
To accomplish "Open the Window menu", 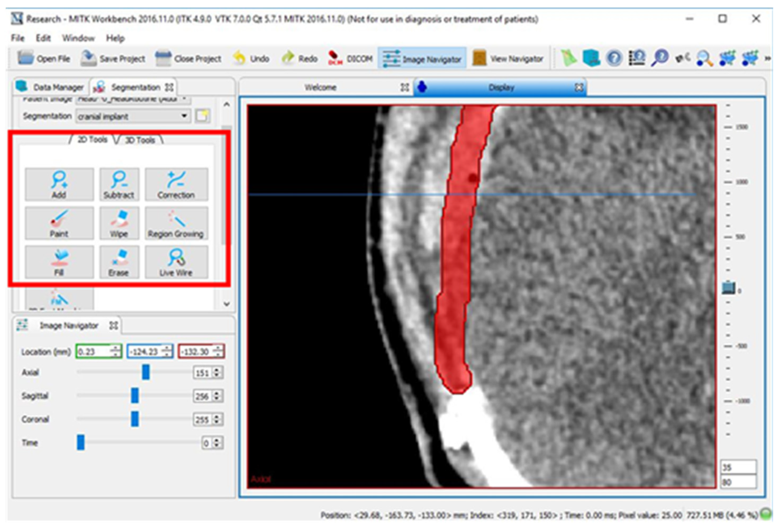I will pos(78,38).
